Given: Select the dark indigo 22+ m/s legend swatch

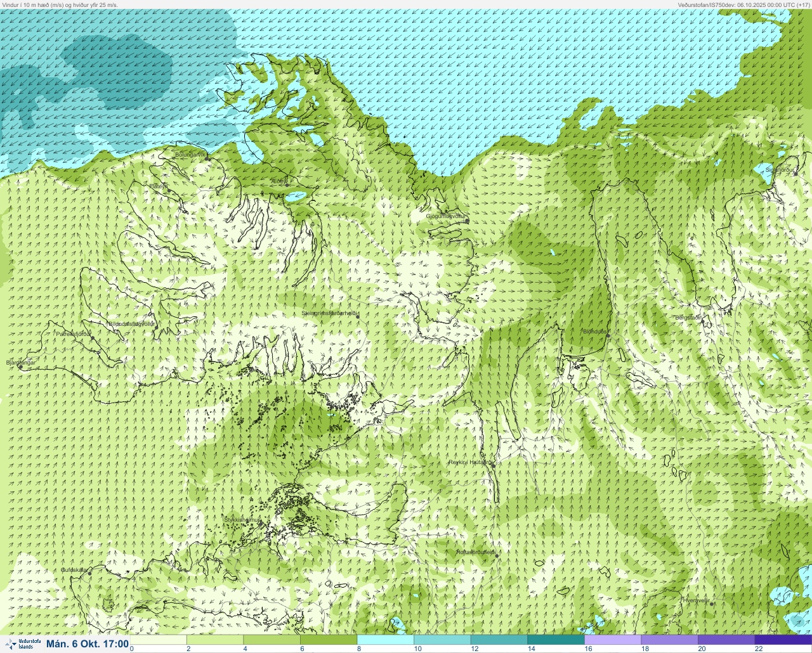Looking at the screenshot, I should pyautogui.click(x=783, y=640).
